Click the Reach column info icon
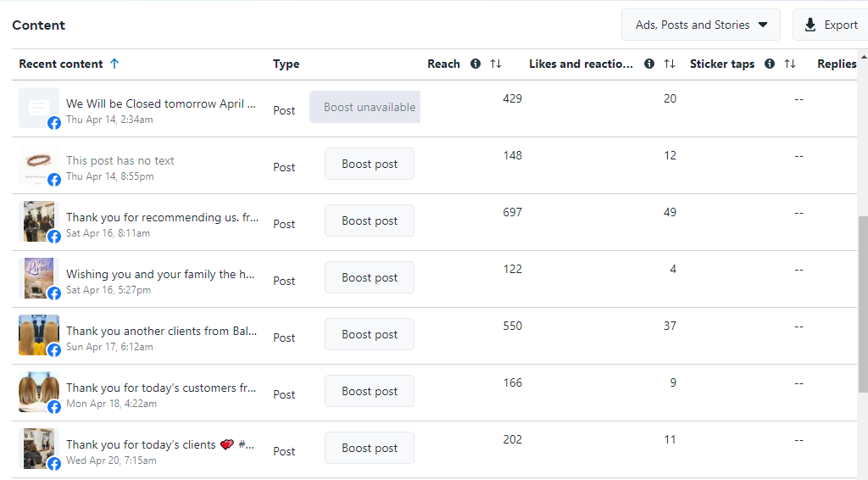Screen dimensions: 868x480 476,64
